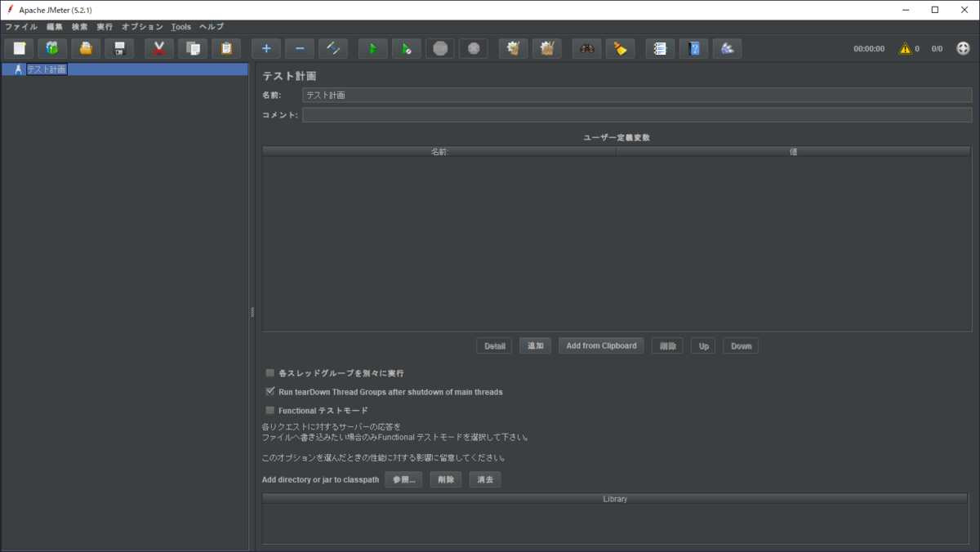The width and height of the screenshot is (980, 552).
Task: Click the Down button
Action: pyautogui.click(x=741, y=346)
